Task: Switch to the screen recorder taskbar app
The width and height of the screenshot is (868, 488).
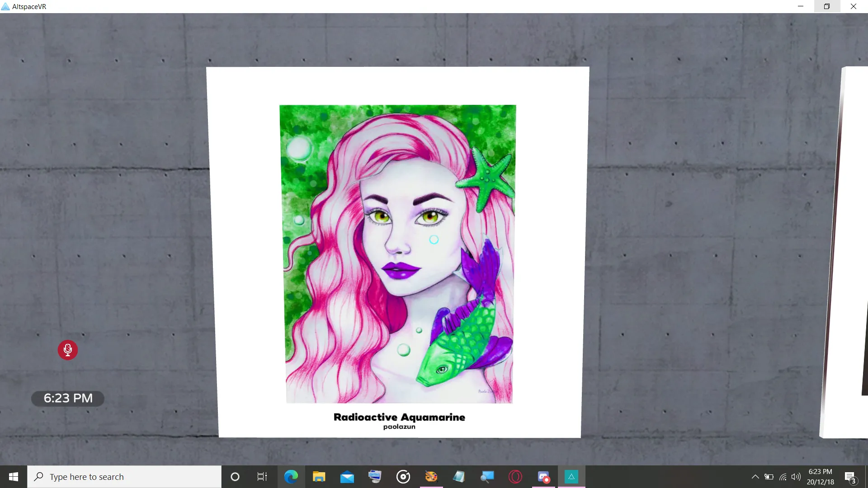Action: pyautogui.click(x=543, y=477)
